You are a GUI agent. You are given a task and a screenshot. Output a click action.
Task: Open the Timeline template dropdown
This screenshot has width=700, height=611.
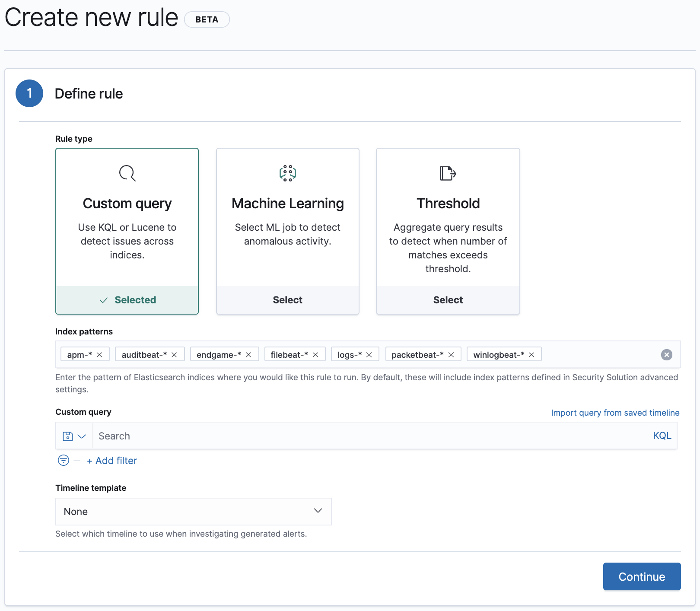193,512
